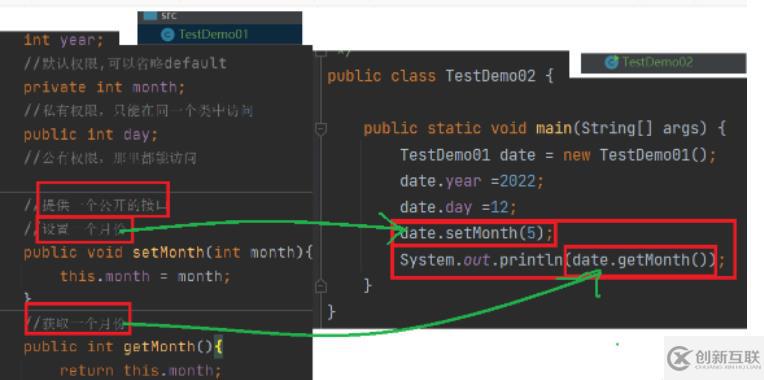Click the TestDemo02 class file icon
The height and width of the screenshot is (380, 764).
point(611,62)
